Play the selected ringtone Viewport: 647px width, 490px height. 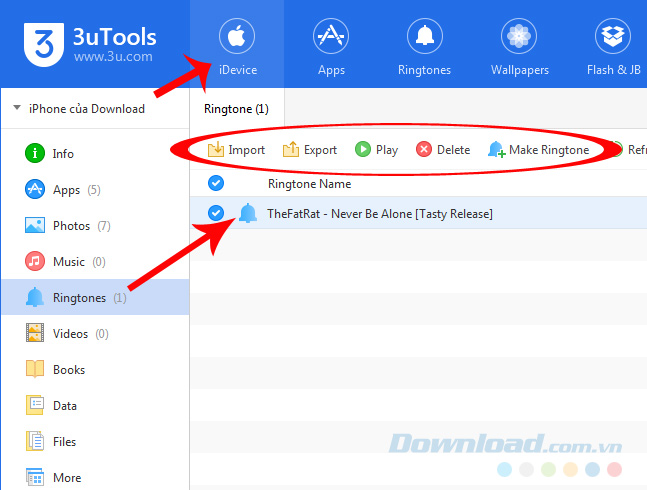(x=376, y=150)
